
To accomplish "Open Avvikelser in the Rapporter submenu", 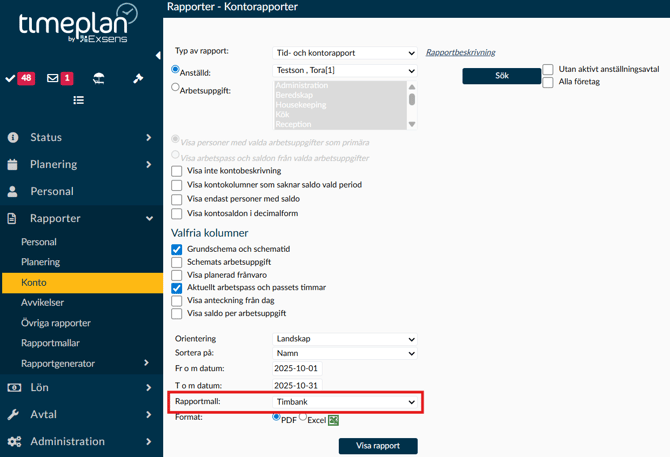I will pos(43,303).
